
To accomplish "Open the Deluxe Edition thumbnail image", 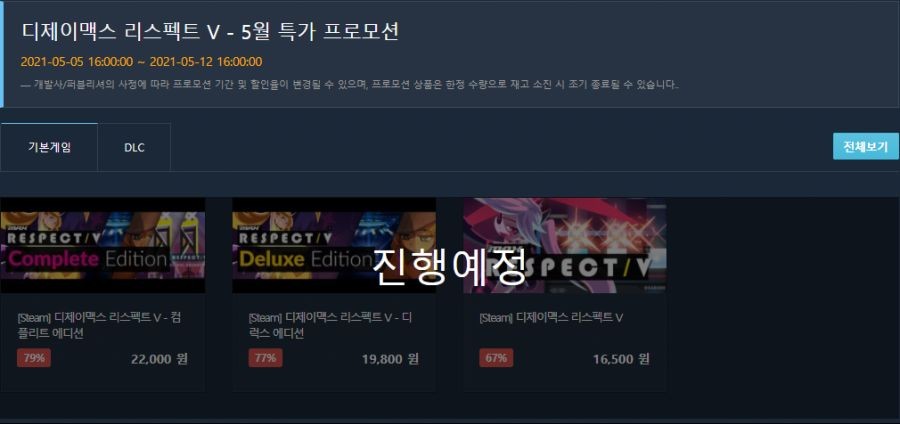I will 334,246.
